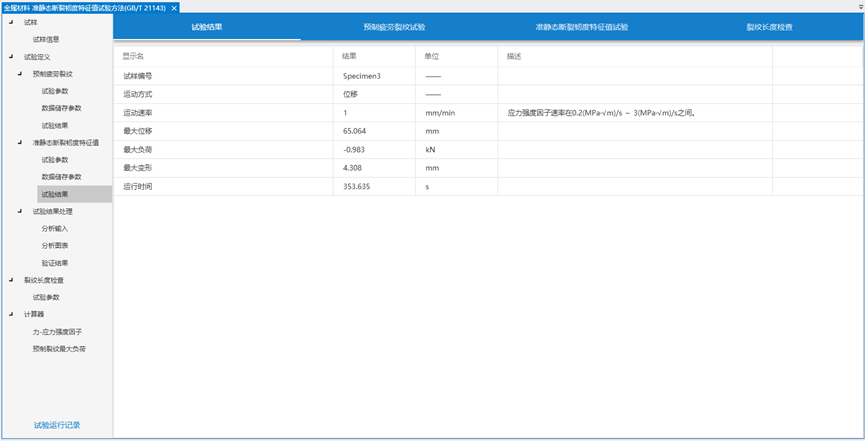Collapse the 计算器 tree node arrow
865x441 pixels.
click(11, 314)
